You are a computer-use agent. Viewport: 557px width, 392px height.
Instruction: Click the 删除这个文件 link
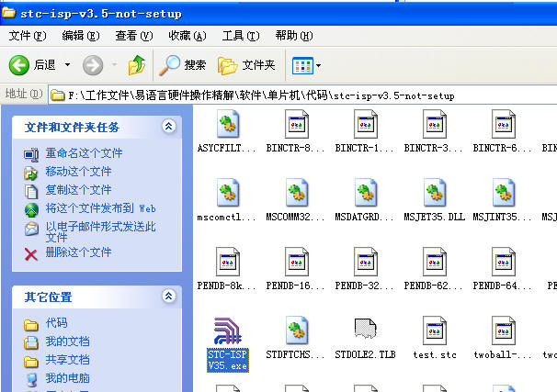[x=78, y=252]
